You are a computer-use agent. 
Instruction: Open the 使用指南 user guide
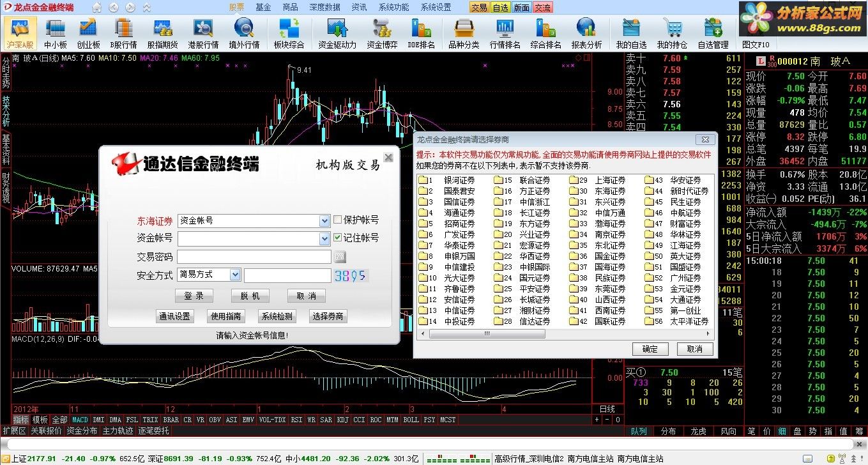[x=226, y=316]
